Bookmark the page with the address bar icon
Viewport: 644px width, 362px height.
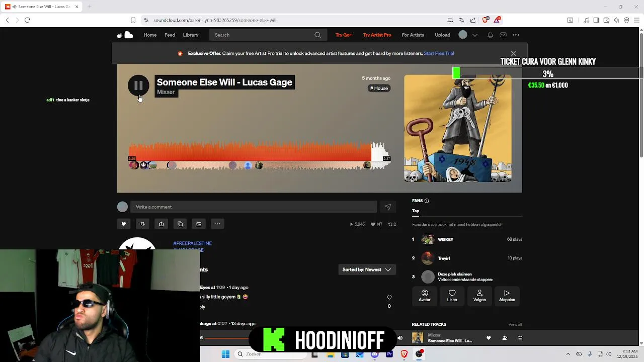(x=133, y=20)
